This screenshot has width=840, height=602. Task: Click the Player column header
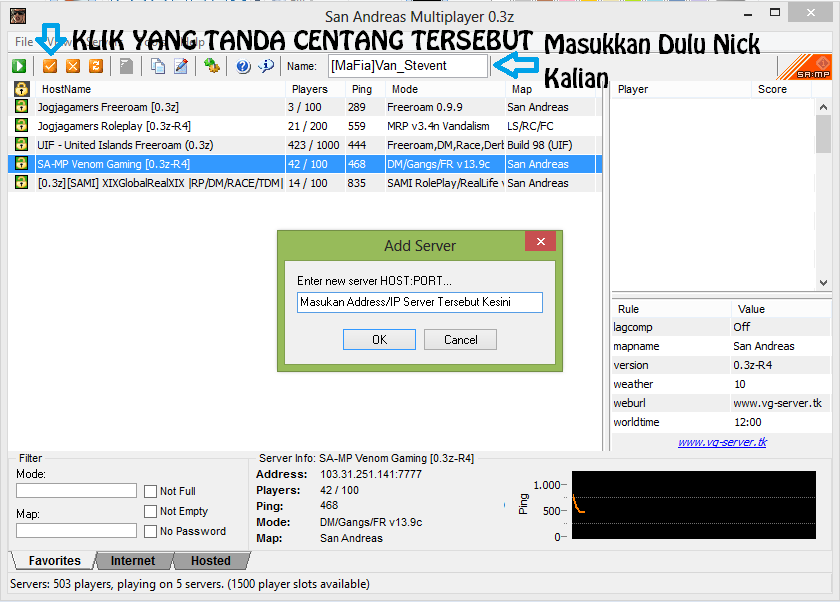(681, 89)
